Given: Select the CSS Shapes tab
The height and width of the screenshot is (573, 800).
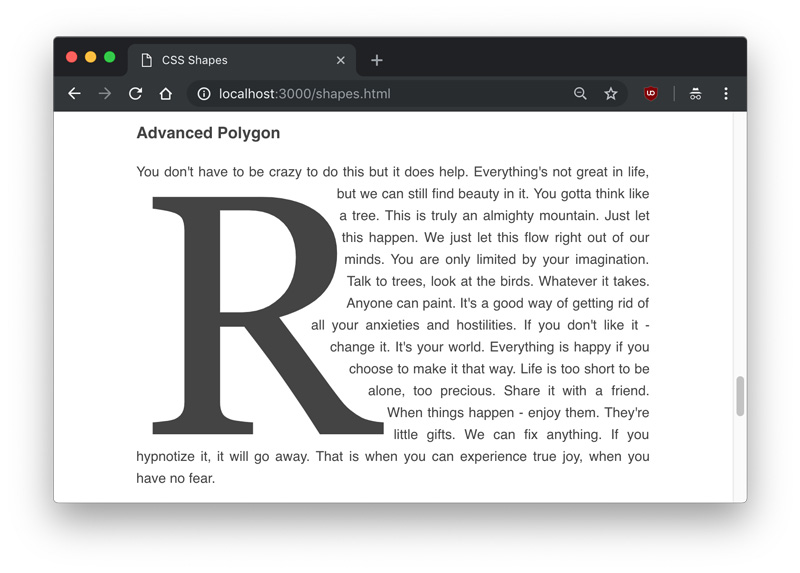Looking at the screenshot, I should (230, 60).
